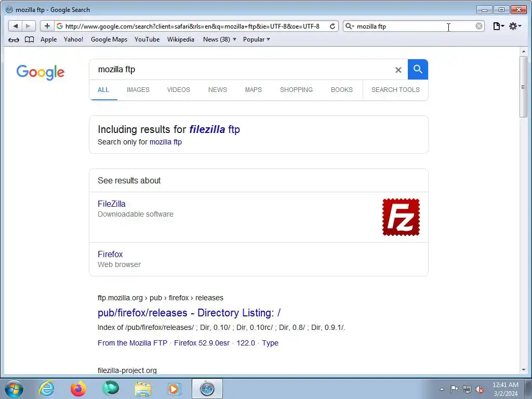This screenshot has width=532, height=399.
Task: Open the Firefox 52.9.0esr sitelink
Action: click(202, 343)
